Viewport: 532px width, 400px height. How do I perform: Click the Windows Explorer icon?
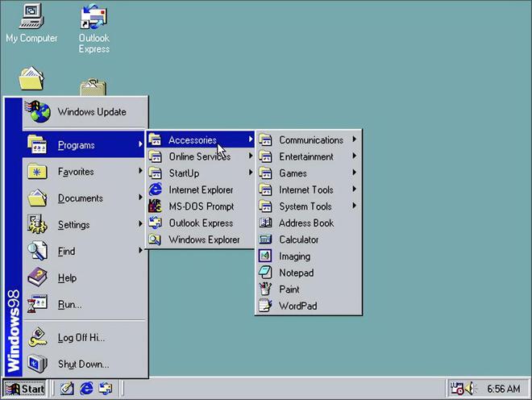[156, 240]
